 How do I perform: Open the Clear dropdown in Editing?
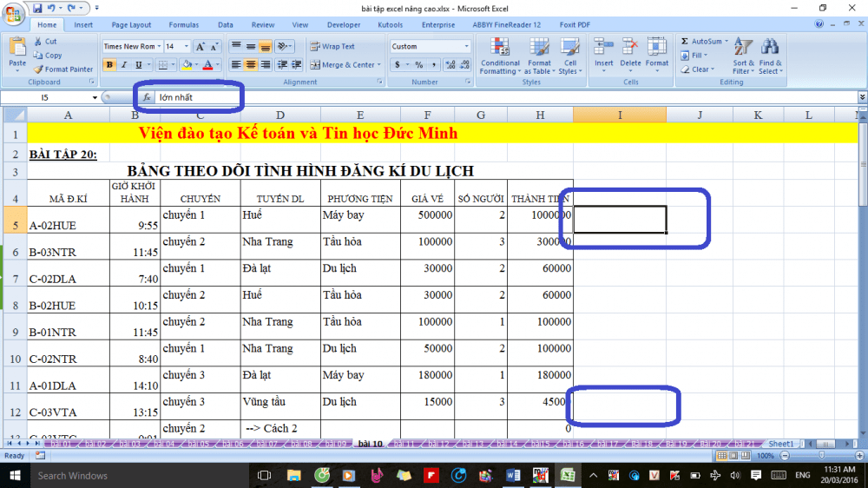(698, 69)
